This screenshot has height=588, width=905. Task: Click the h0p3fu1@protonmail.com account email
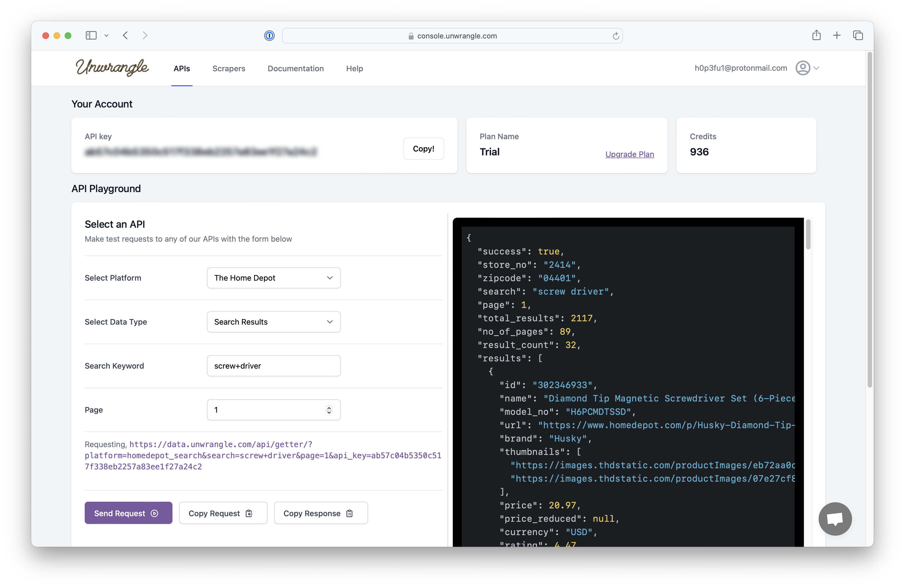(740, 68)
